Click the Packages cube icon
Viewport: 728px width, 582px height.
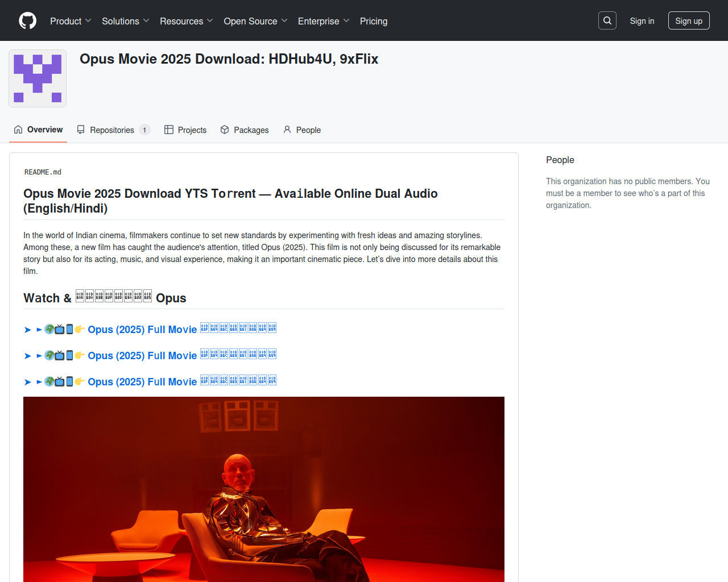click(225, 130)
